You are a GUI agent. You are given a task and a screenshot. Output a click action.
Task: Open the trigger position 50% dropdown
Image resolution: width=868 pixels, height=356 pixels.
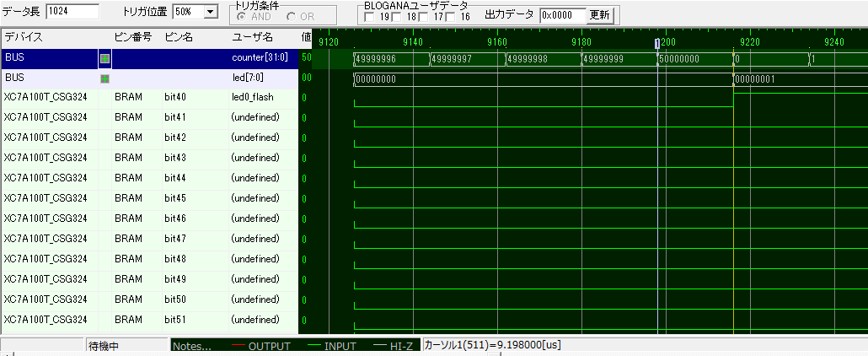pyautogui.click(x=210, y=12)
